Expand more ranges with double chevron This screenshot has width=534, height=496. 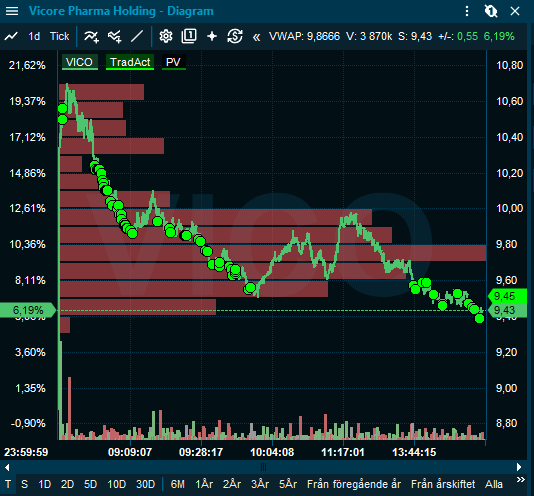point(521,480)
